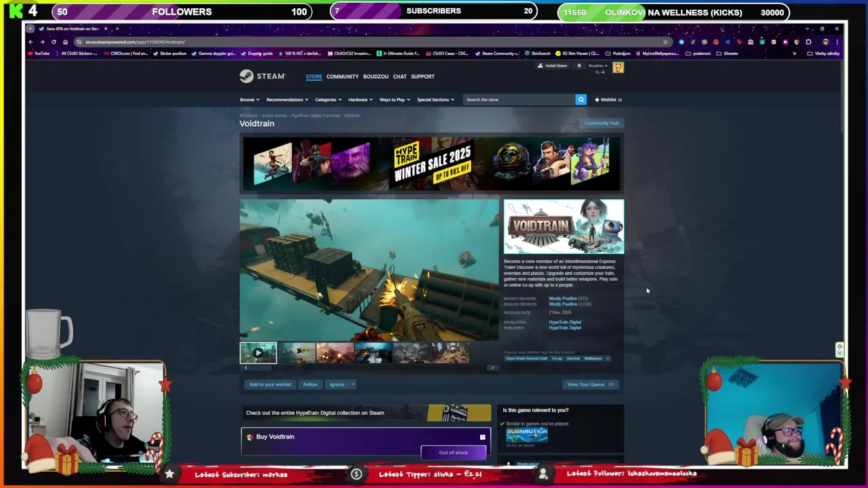Expand the Ways to Play dropdown
The height and width of the screenshot is (488, 868).
tap(395, 100)
